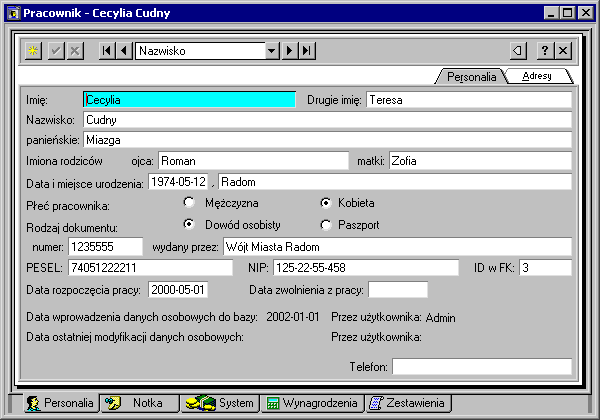Click the ID w FK field
This screenshot has height=420, width=600.
coord(546,267)
